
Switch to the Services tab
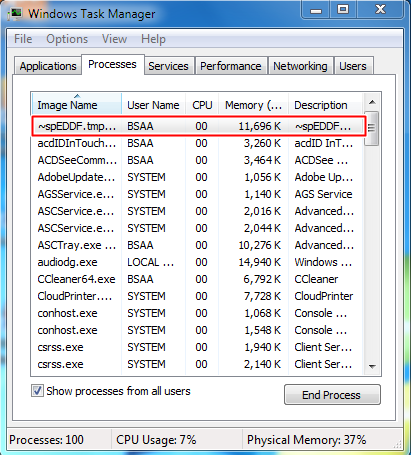pos(168,66)
